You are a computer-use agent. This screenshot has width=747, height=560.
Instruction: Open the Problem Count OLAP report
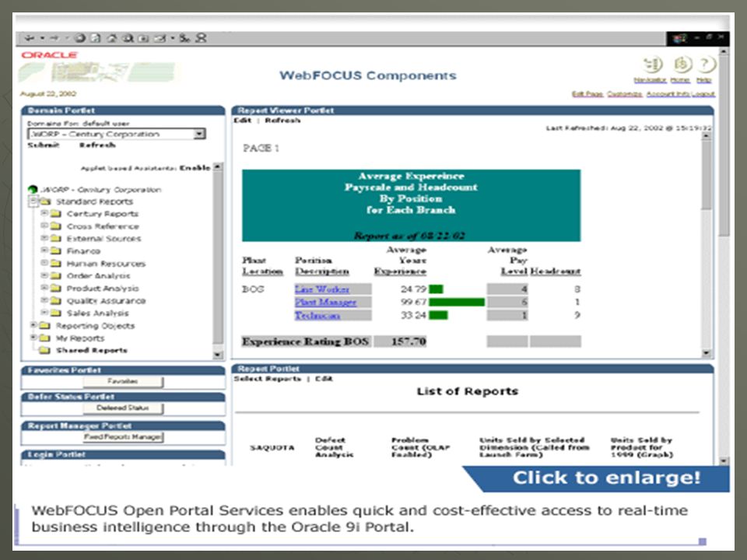[x=421, y=447]
